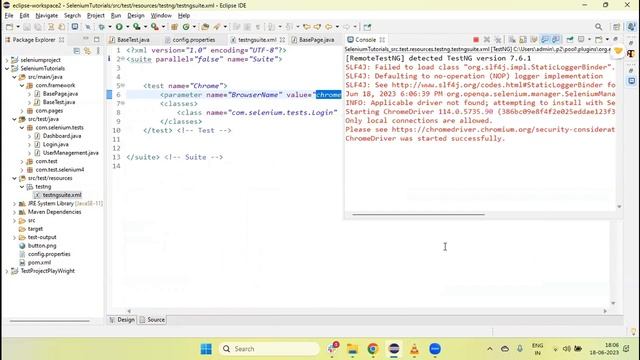Click the Pin Console icon

tap(570, 40)
